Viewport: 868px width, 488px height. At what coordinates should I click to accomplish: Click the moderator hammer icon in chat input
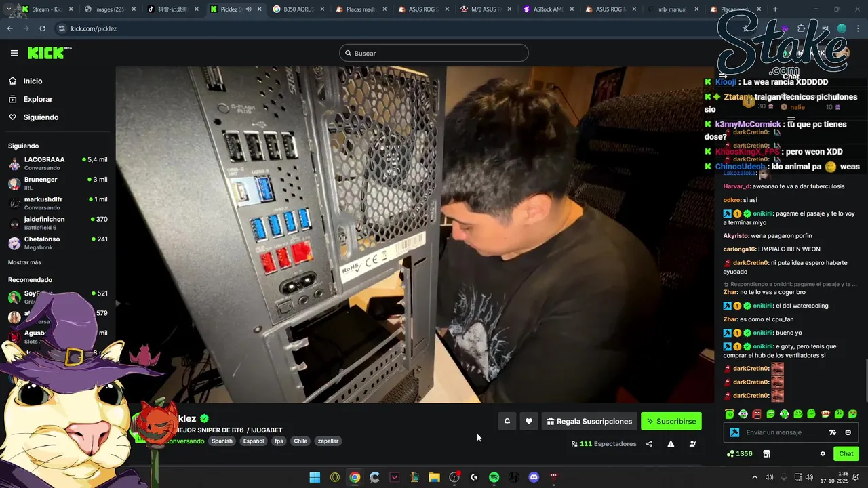point(734,432)
